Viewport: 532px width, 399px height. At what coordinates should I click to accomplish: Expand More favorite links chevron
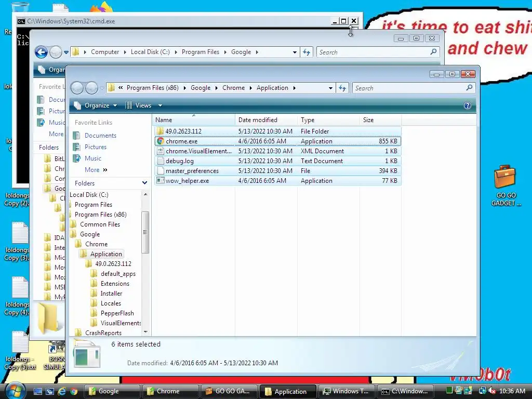click(x=105, y=170)
